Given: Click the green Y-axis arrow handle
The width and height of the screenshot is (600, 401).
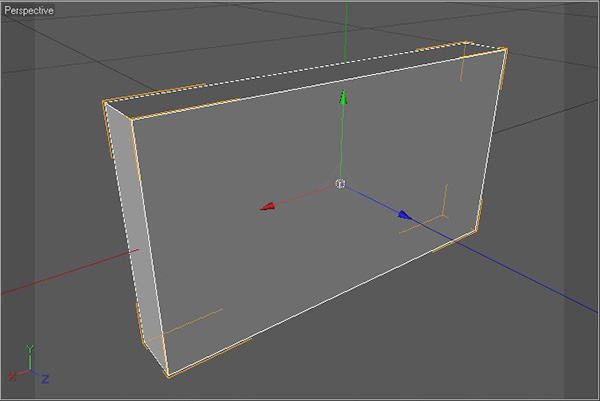Looking at the screenshot, I should pyautogui.click(x=343, y=98).
